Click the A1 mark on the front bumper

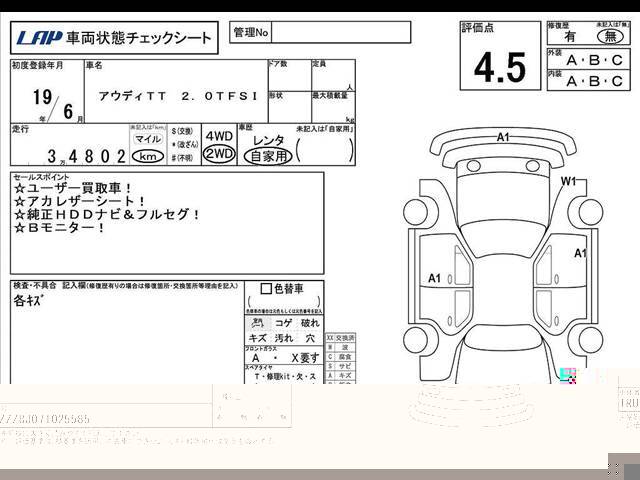pyautogui.click(x=503, y=137)
